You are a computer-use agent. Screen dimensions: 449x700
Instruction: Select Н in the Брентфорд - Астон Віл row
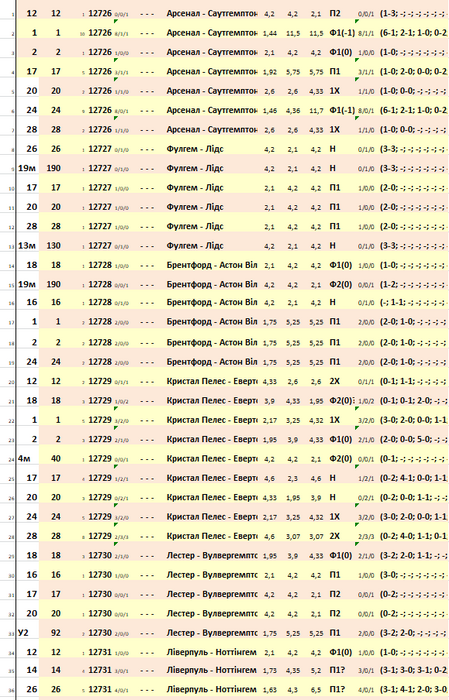pos(333,302)
